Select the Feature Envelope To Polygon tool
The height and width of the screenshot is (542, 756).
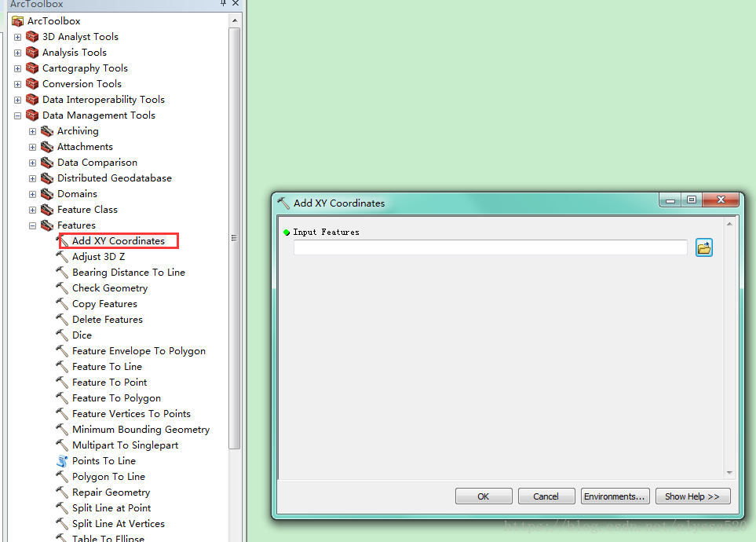click(x=139, y=351)
